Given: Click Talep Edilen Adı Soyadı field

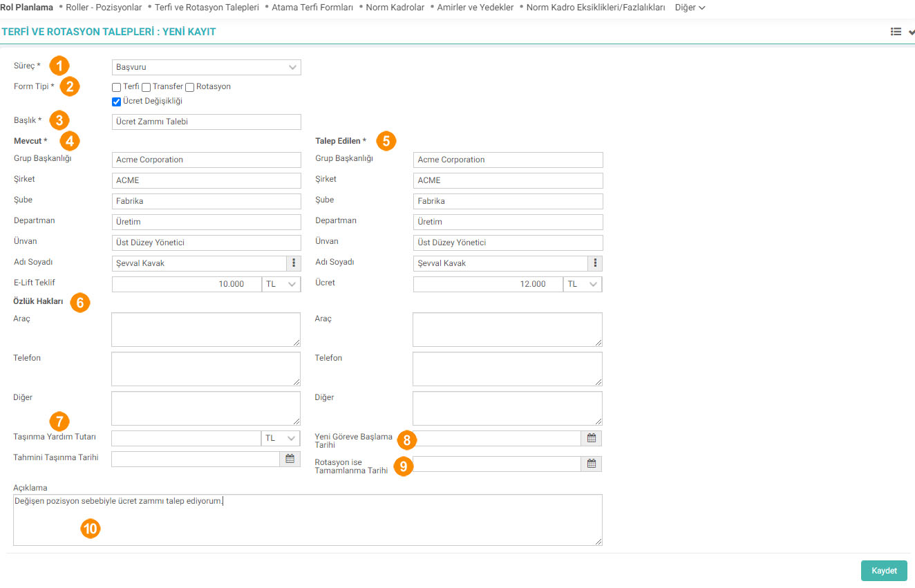Looking at the screenshot, I should pos(500,263).
